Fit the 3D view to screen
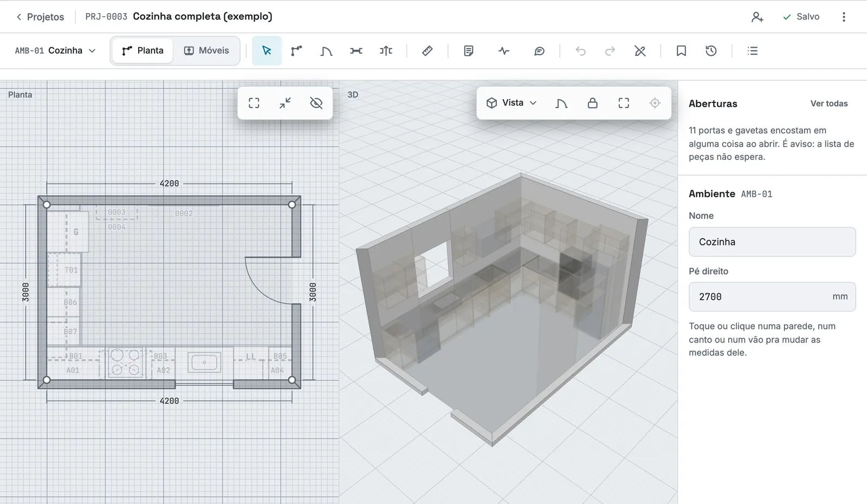 tap(624, 103)
